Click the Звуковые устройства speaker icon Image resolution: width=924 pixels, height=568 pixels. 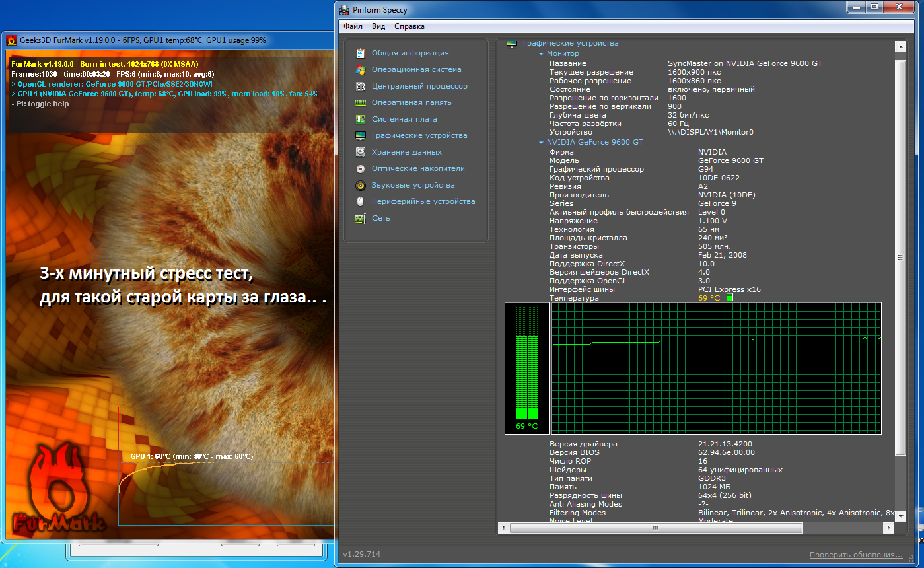(x=361, y=185)
